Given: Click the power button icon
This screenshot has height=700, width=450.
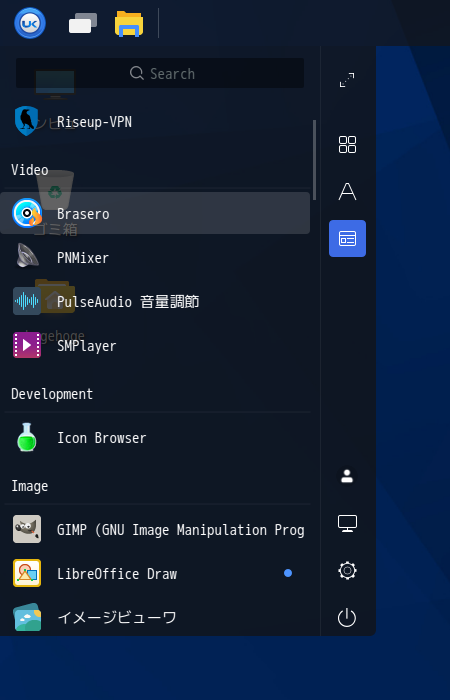Looking at the screenshot, I should coord(347,618).
